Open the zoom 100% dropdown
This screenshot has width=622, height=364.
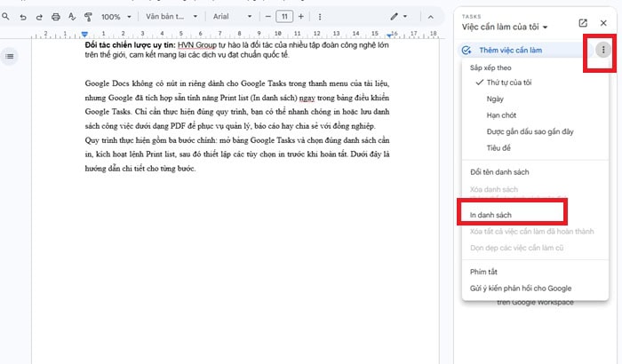click(116, 17)
